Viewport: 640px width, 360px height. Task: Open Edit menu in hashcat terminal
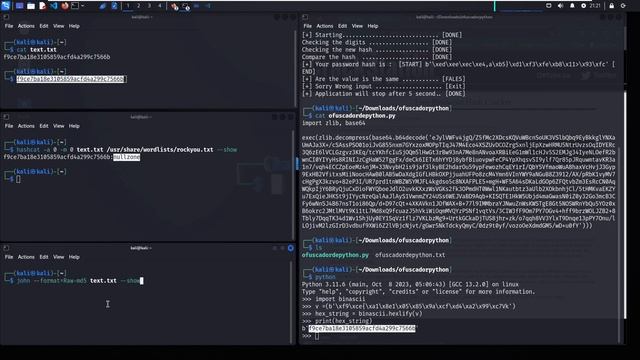44,126
